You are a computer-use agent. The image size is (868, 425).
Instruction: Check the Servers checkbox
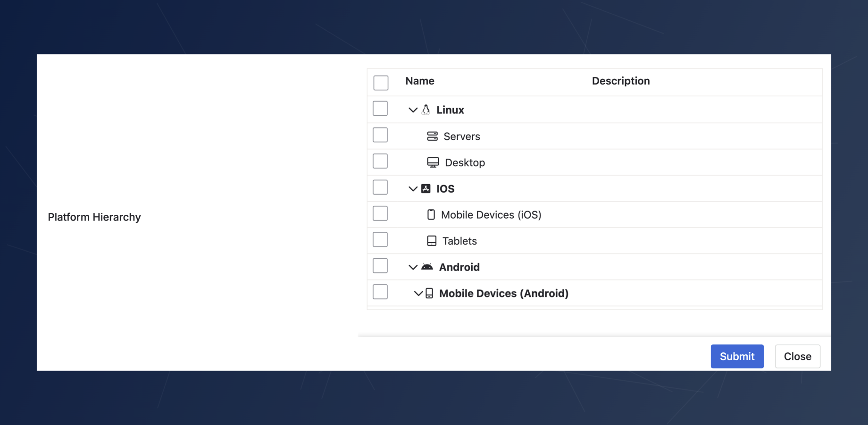point(380,135)
